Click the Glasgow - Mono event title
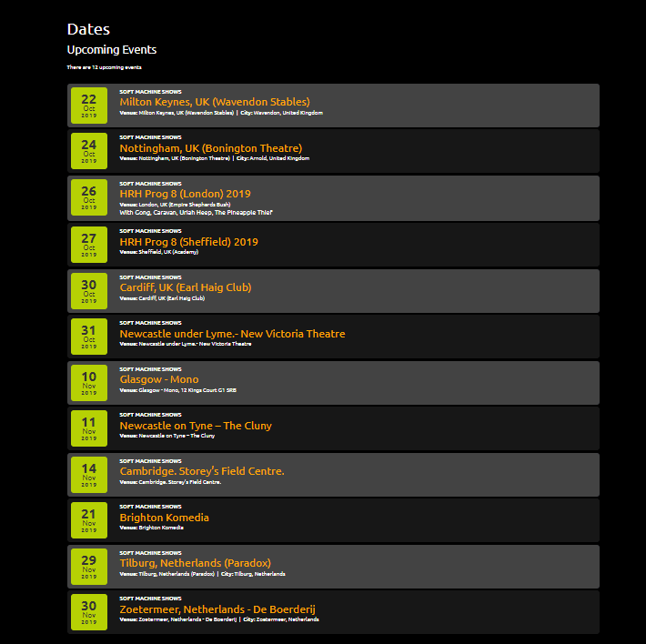This screenshot has width=646, height=644. point(158,379)
